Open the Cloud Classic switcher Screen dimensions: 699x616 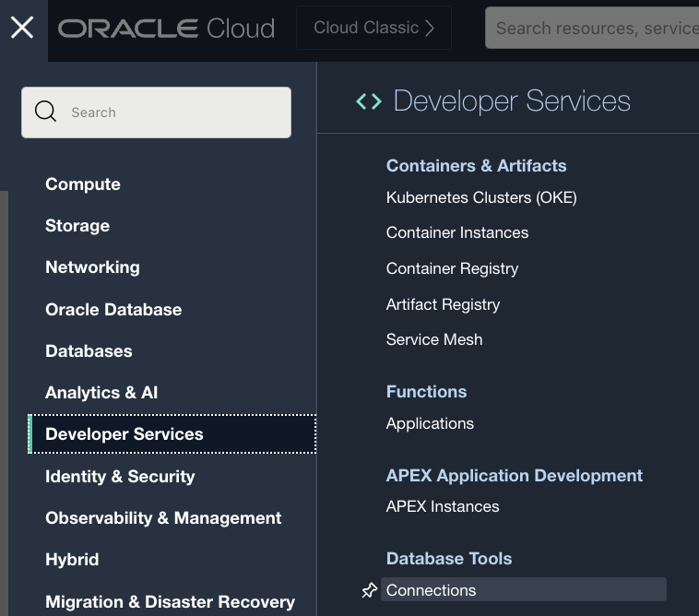373,28
